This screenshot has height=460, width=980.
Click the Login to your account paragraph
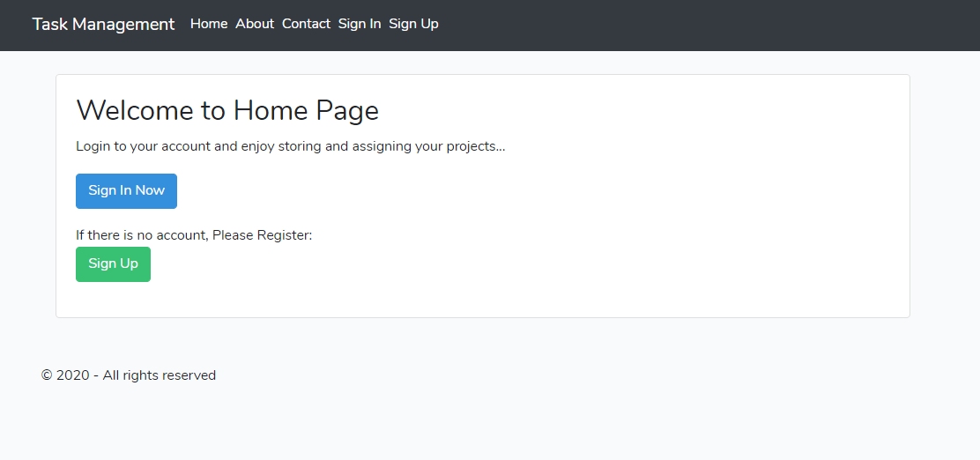tap(290, 146)
